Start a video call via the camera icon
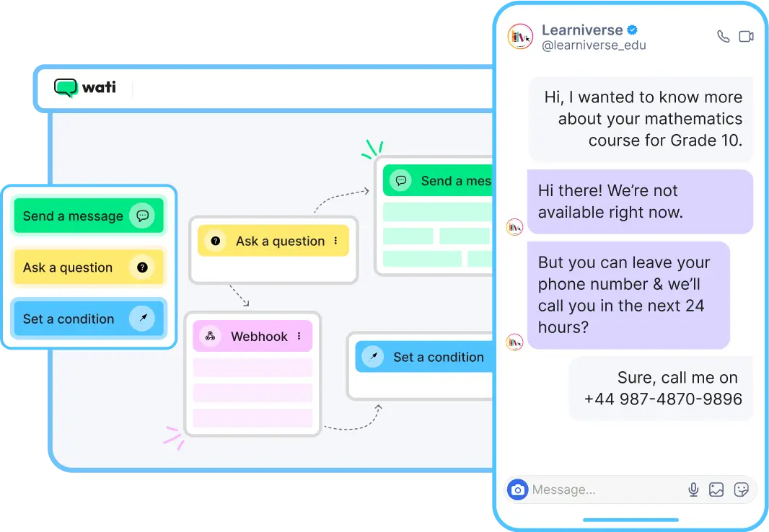The image size is (769, 532). coord(746,36)
